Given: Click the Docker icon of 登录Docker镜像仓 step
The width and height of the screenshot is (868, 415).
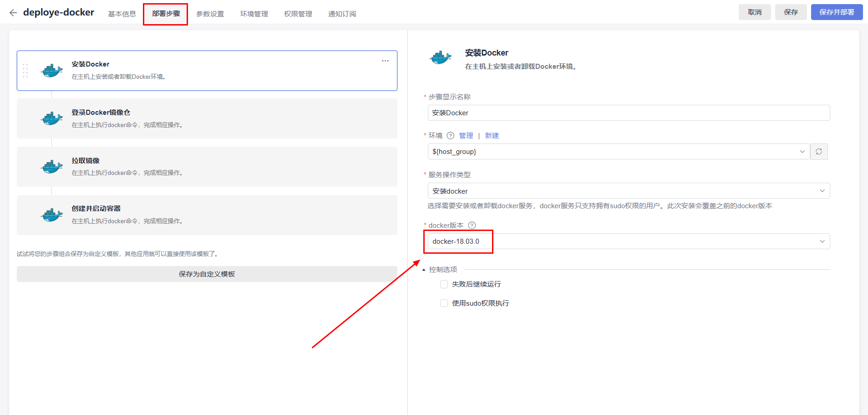Looking at the screenshot, I should (52, 118).
